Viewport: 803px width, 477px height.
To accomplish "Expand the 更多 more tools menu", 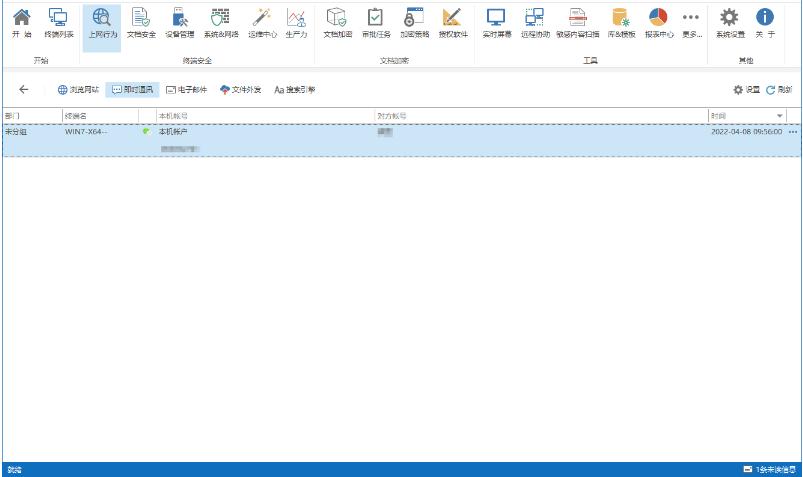I will pos(691,23).
